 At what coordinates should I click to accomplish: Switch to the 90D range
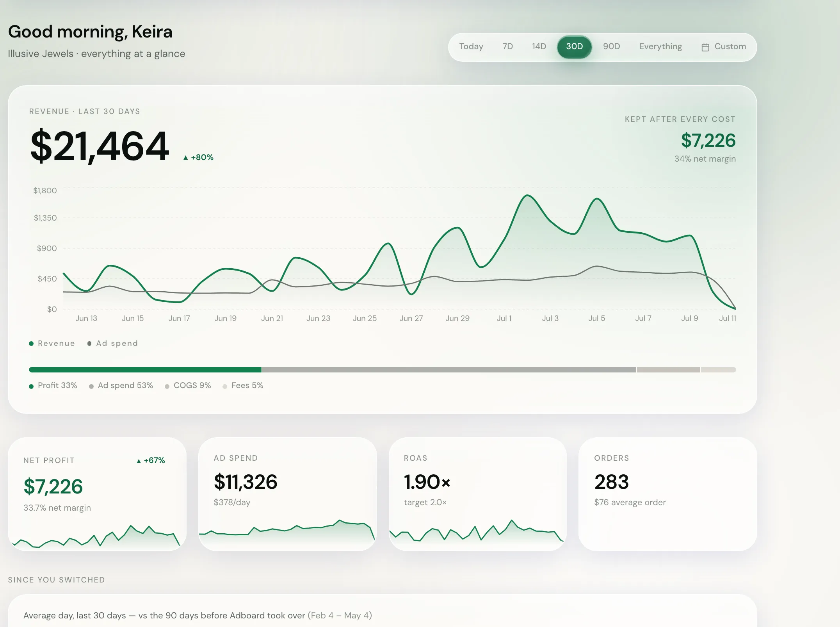click(611, 46)
